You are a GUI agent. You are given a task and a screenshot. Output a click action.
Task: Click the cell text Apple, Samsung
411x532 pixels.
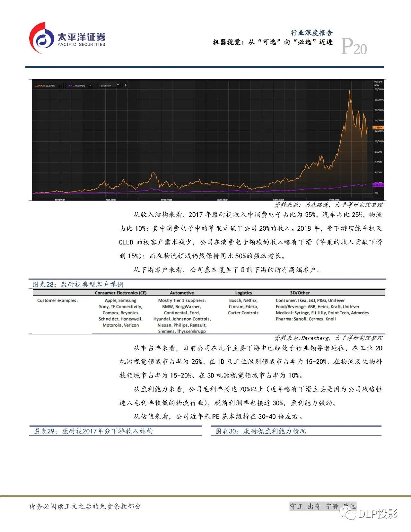point(121,300)
